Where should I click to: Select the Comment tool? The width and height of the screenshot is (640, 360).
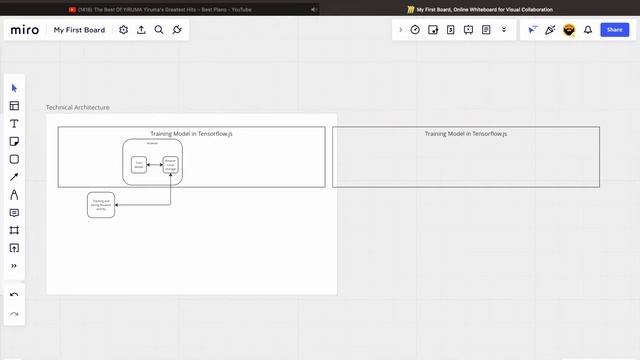pyautogui.click(x=14, y=213)
